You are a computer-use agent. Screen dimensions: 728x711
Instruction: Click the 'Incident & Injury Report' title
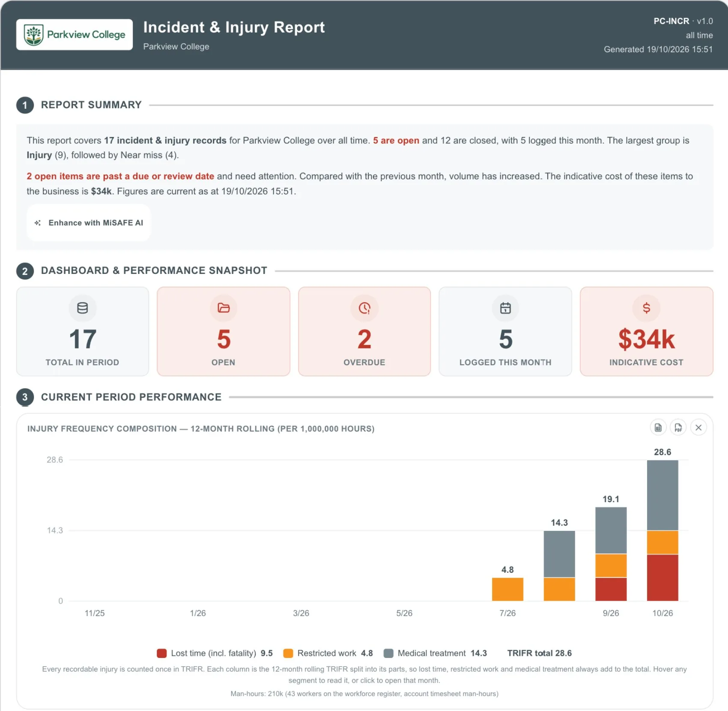234,27
